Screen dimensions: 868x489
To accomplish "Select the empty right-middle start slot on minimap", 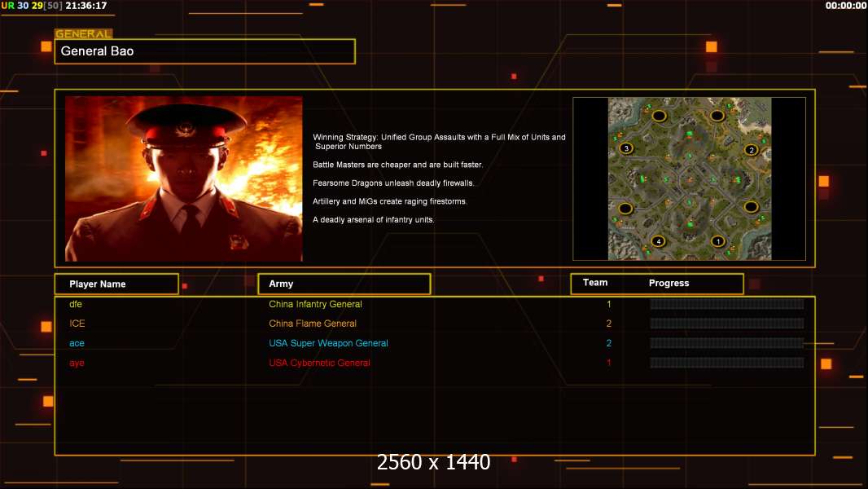I will 751,206.
